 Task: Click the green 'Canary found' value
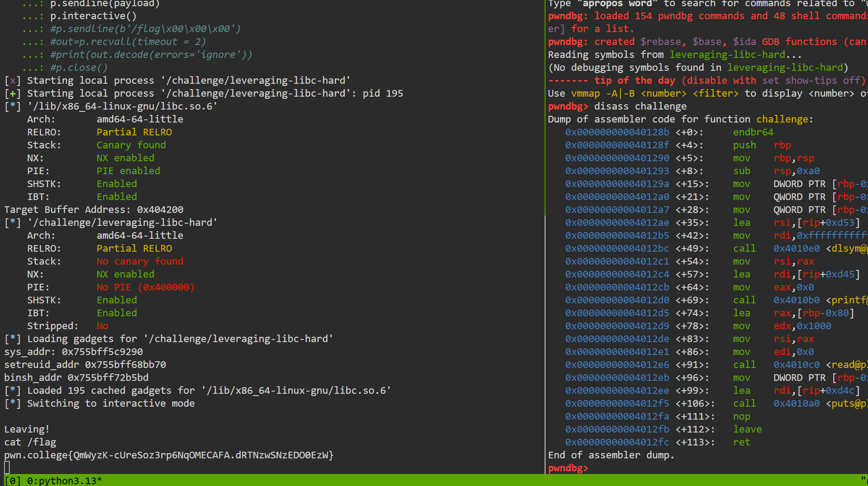(131, 145)
